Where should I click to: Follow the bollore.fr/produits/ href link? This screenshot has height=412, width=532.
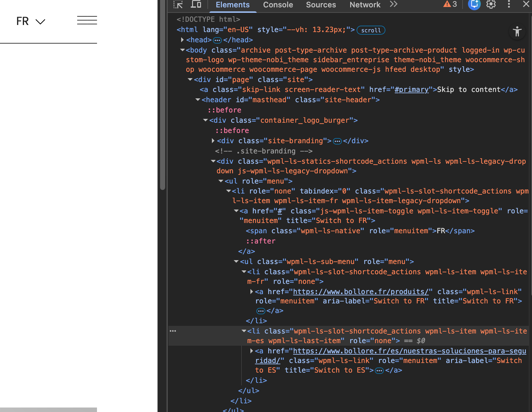pos(360,292)
